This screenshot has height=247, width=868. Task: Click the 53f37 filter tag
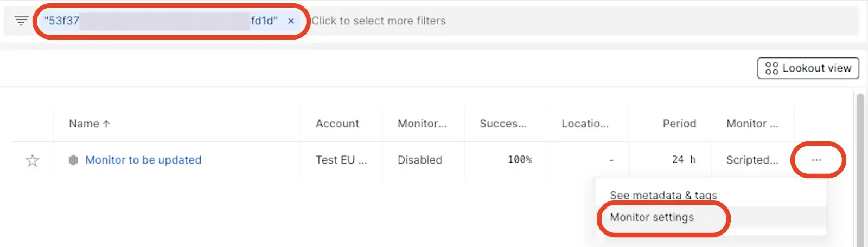(161, 21)
